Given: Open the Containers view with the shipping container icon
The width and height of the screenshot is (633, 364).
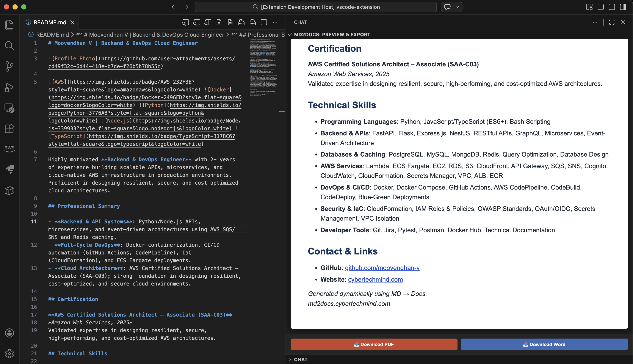Looking at the screenshot, I should click(x=9, y=190).
